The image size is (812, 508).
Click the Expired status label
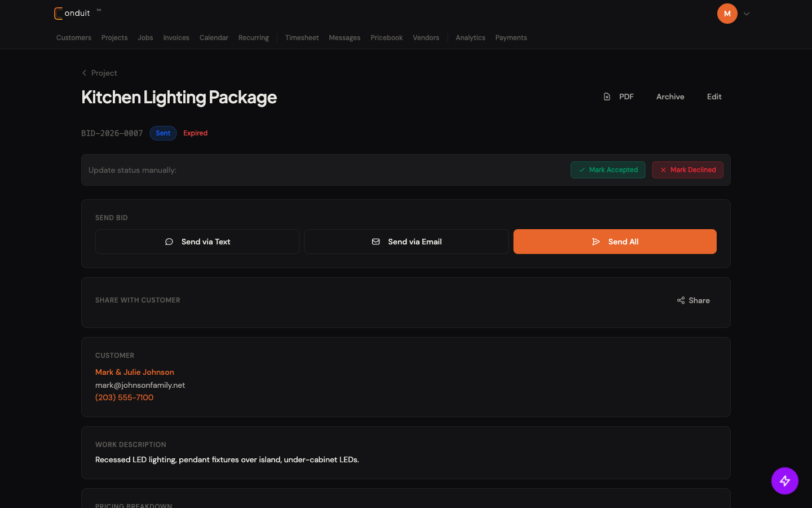point(195,133)
